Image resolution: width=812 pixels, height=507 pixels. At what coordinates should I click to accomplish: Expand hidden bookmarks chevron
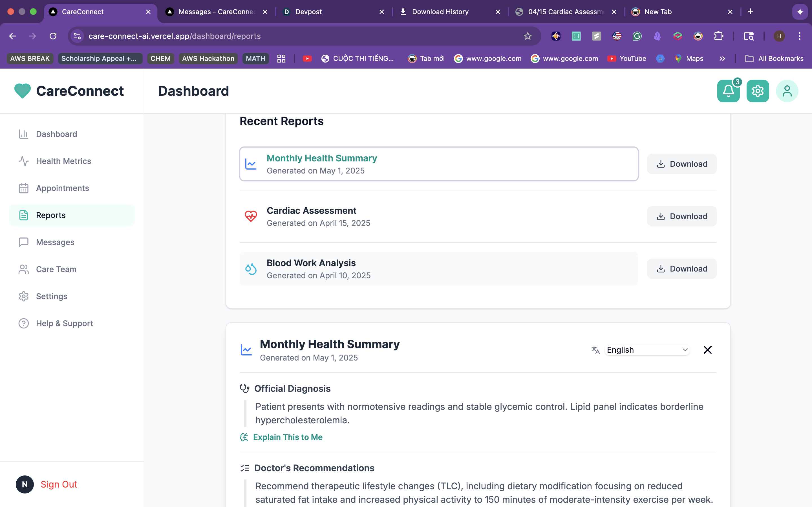pos(722,59)
